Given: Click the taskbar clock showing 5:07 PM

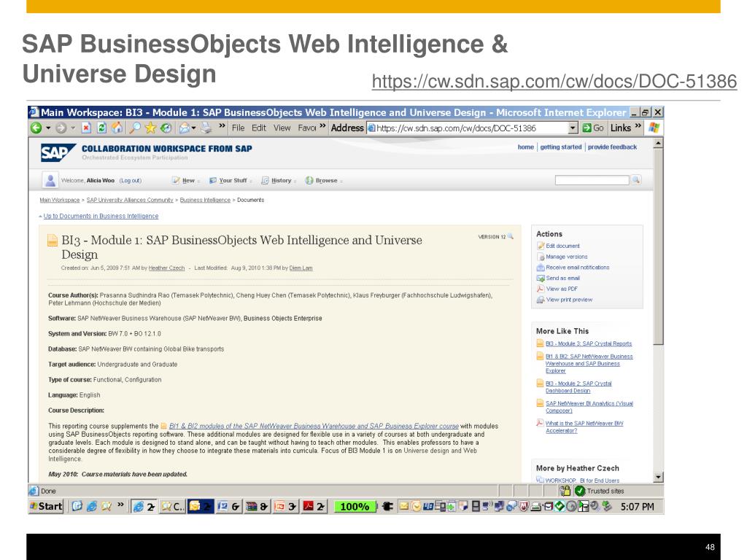Looking at the screenshot, I should [x=637, y=507].
